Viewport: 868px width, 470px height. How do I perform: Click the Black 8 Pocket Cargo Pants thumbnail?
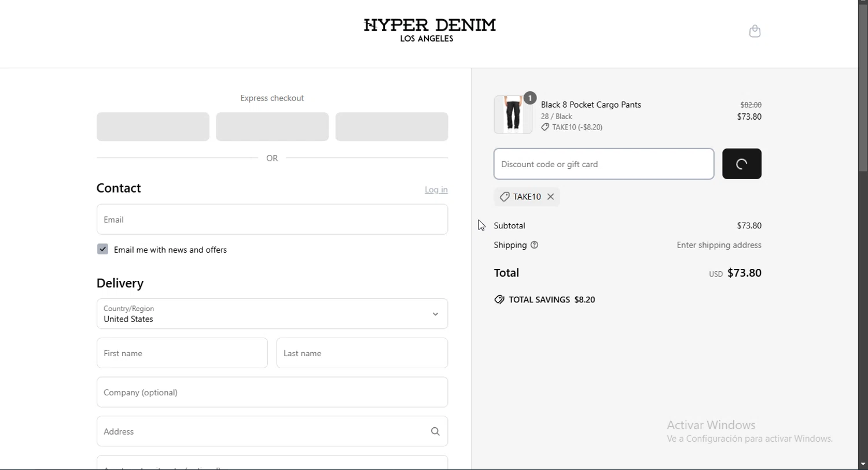click(513, 114)
